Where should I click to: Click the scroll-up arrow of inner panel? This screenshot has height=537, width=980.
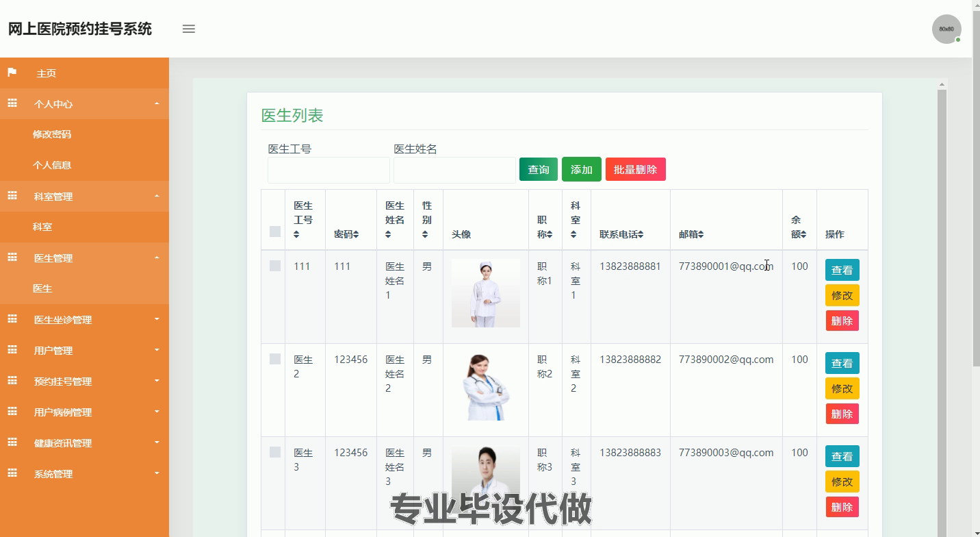pyautogui.click(x=942, y=84)
